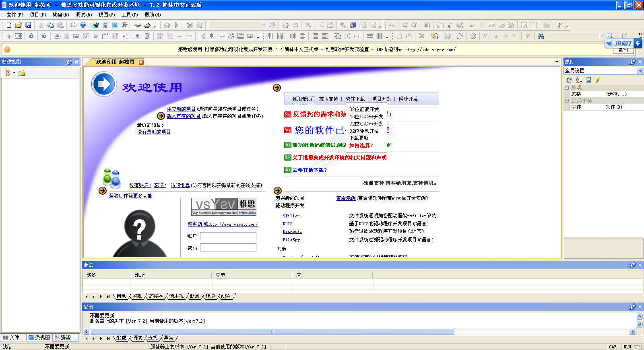Collapse the appearance category in Properties

tap(567, 88)
